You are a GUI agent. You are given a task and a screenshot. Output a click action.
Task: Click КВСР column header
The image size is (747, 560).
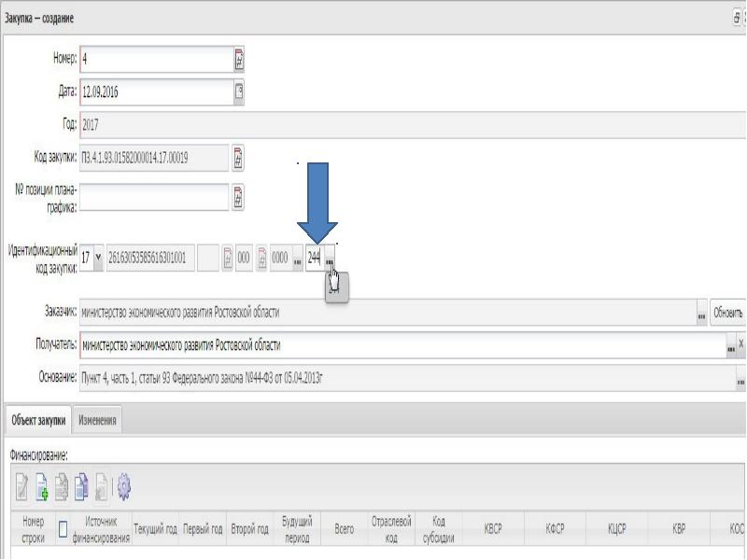pos(493,529)
